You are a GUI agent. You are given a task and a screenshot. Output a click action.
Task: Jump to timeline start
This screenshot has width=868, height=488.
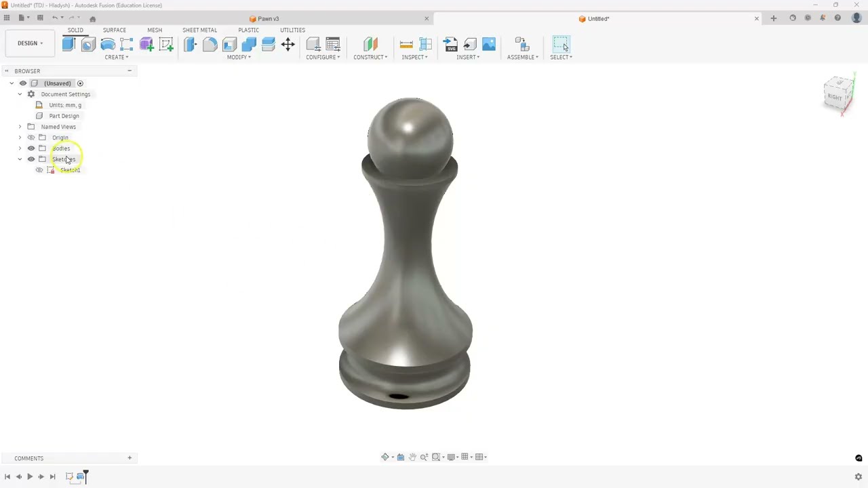point(7,476)
